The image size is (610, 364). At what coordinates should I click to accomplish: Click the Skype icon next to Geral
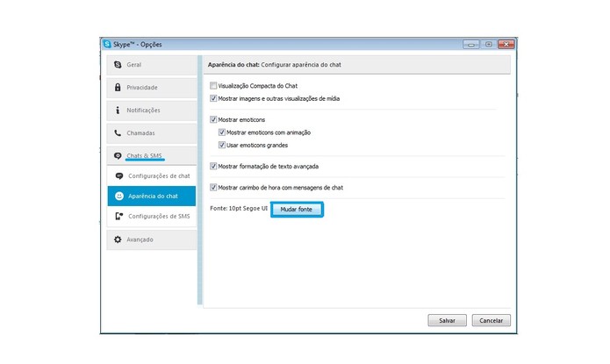[x=118, y=65]
